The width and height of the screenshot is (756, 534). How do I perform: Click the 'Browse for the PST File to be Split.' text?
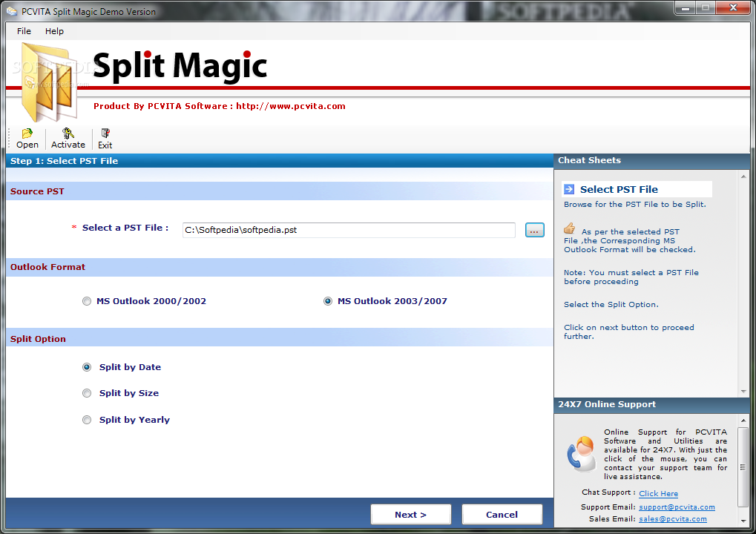pos(635,205)
